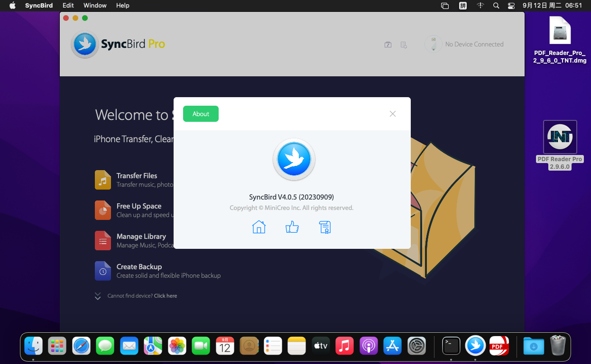Open System Settings from the Dock

pos(417,346)
